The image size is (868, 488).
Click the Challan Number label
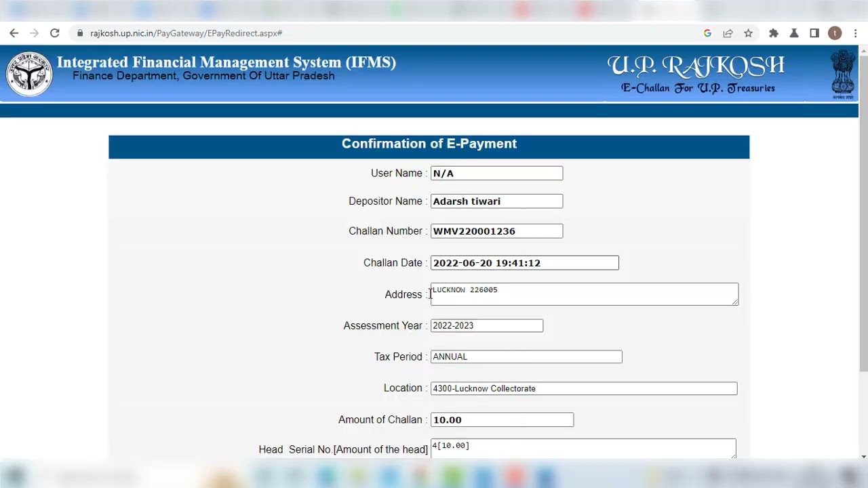tap(385, 231)
